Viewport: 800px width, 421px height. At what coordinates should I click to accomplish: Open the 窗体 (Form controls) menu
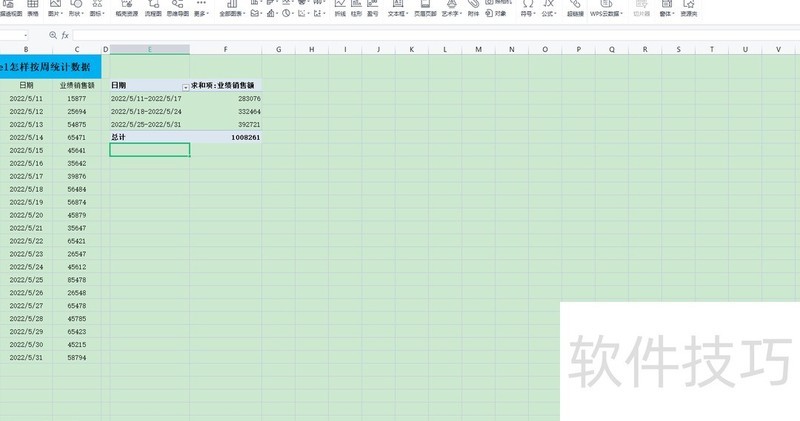667,8
